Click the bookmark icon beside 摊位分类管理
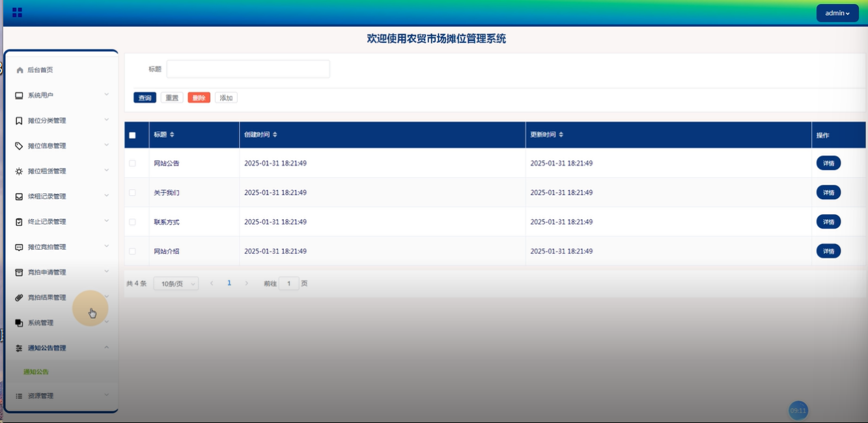This screenshot has width=868, height=423. point(19,121)
